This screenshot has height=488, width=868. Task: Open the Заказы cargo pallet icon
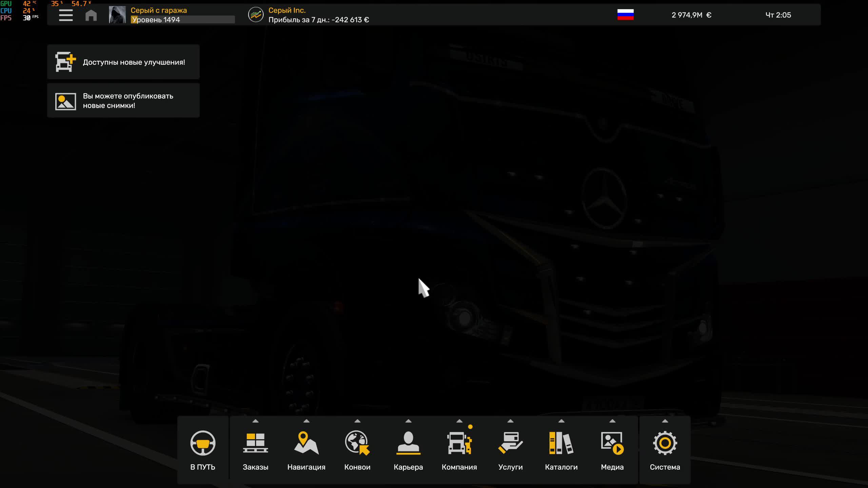click(x=255, y=443)
